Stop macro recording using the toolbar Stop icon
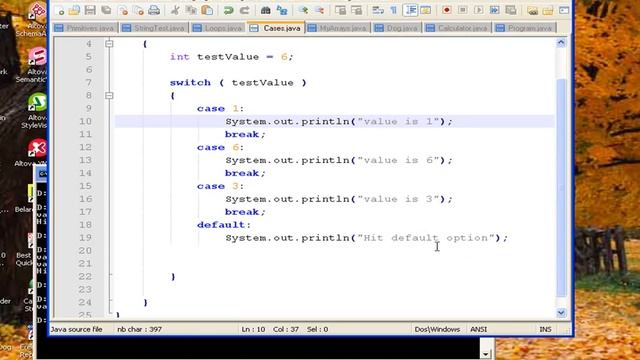The height and width of the screenshot is (360, 640). pos(462,10)
